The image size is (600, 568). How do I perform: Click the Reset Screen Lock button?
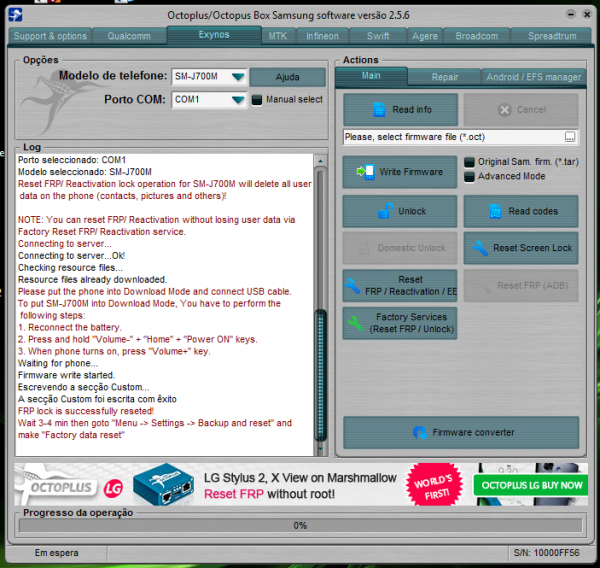point(521,248)
